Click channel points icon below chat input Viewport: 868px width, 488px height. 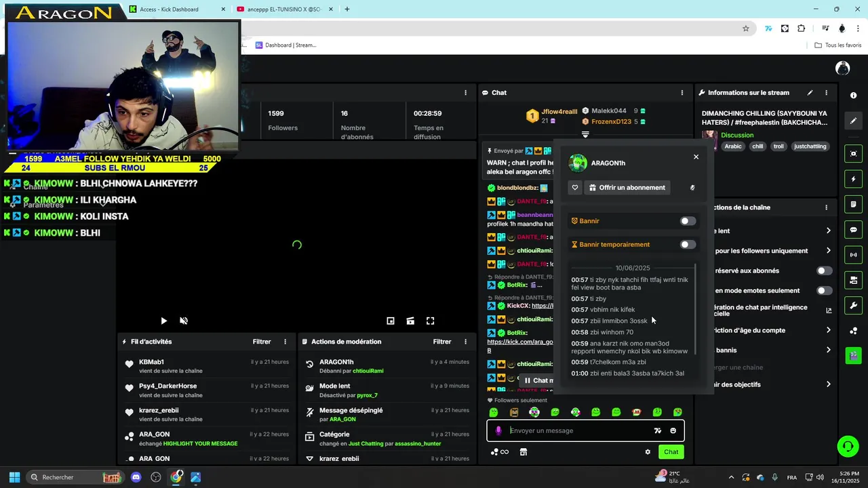500,452
